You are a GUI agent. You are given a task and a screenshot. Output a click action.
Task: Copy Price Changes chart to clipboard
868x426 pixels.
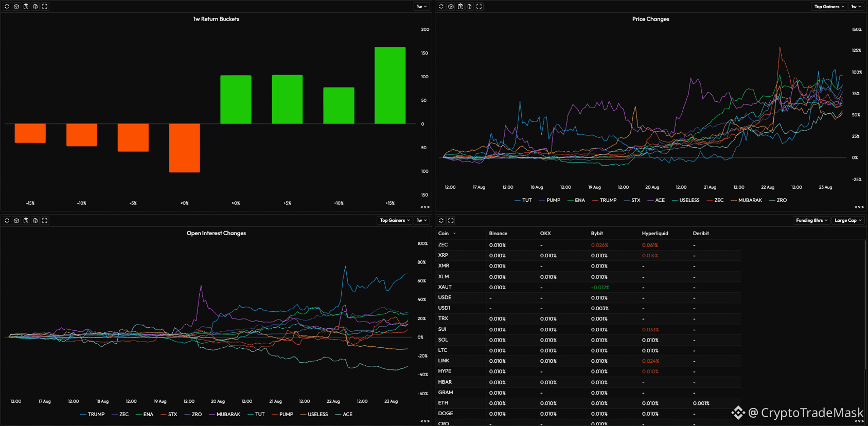(460, 7)
